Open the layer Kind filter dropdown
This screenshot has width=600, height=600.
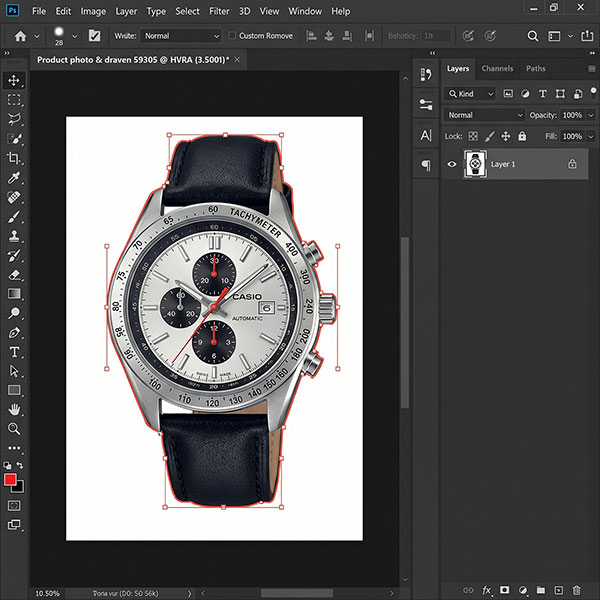(x=470, y=94)
